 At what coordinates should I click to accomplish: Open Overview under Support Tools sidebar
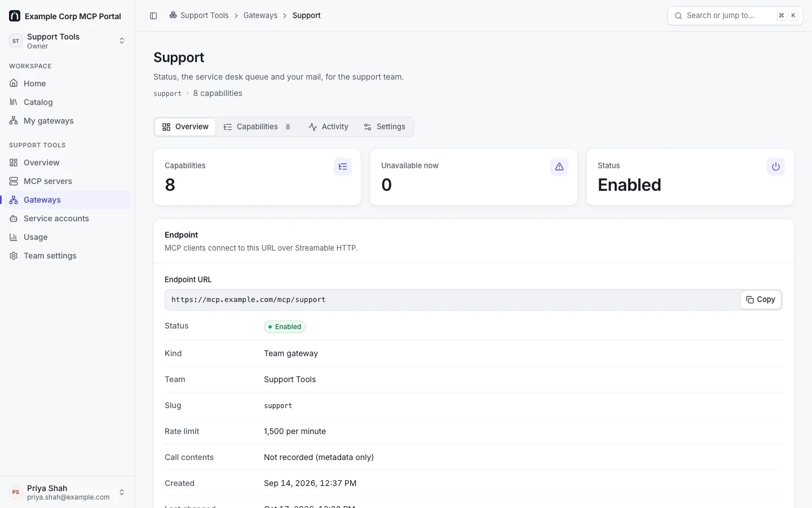[x=68, y=163]
